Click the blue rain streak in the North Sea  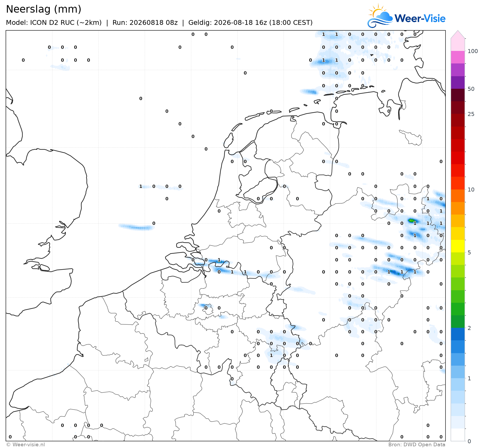tap(136, 227)
